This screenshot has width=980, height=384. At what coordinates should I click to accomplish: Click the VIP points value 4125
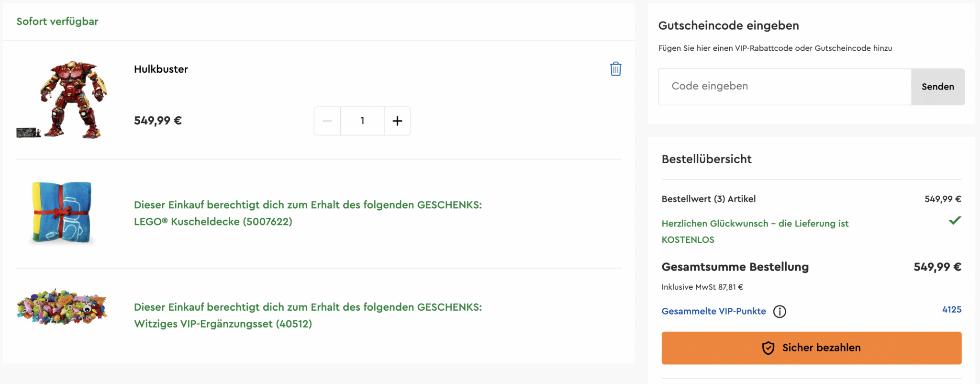click(x=952, y=310)
